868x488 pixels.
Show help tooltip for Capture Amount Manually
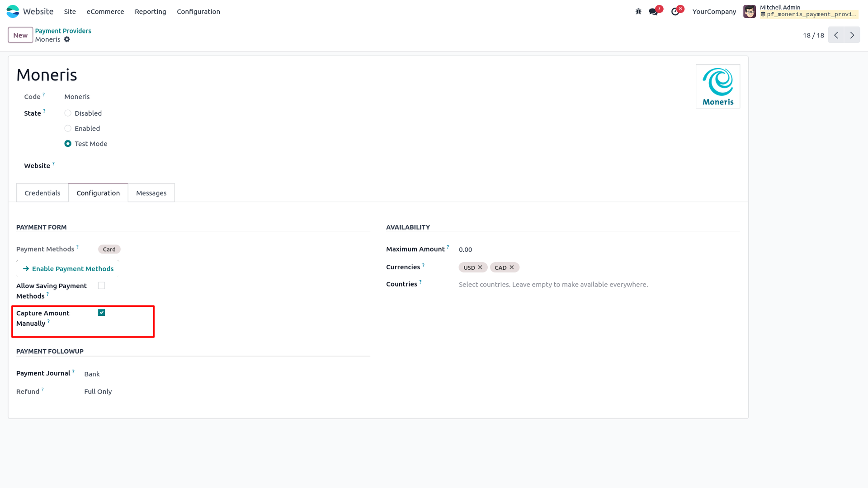click(48, 321)
